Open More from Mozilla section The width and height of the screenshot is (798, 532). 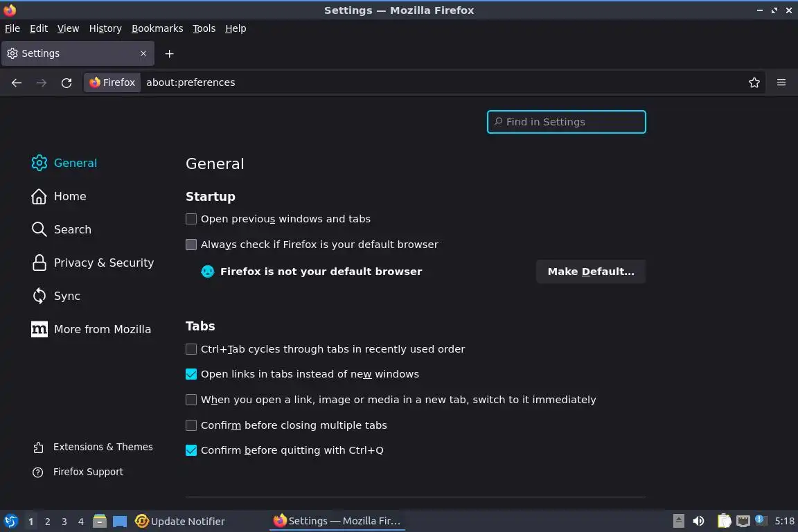91,329
